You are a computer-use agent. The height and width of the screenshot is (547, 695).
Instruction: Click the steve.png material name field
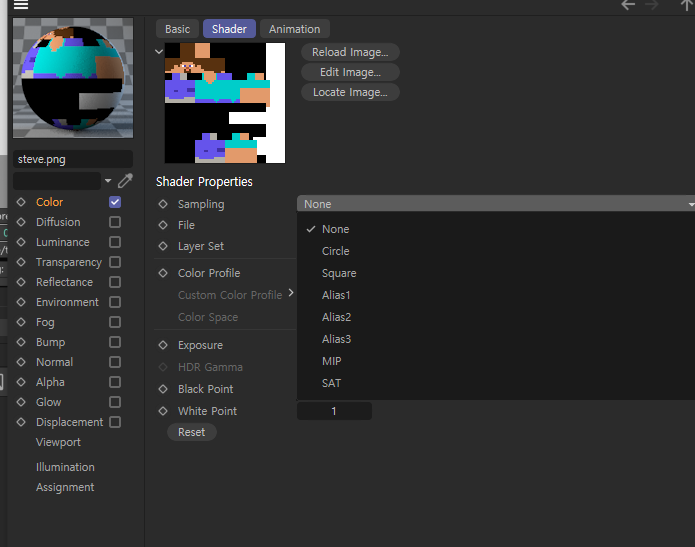point(73,159)
